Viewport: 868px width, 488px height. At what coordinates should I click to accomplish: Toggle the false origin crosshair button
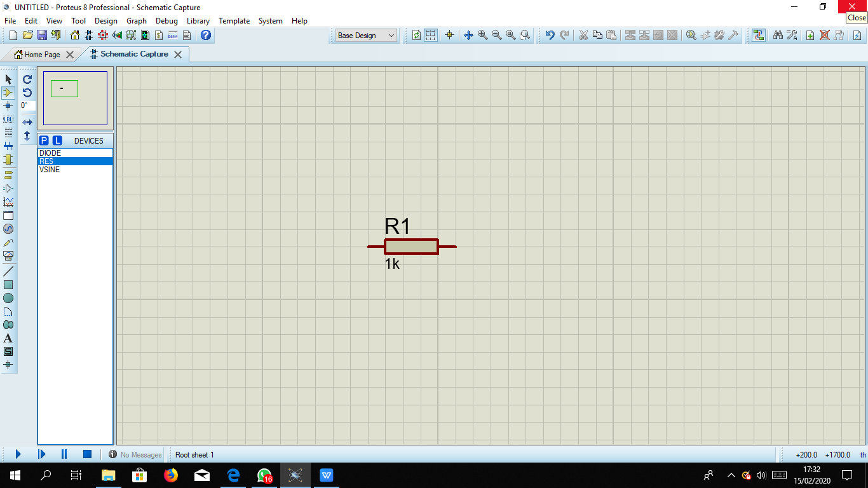point(449,36)
